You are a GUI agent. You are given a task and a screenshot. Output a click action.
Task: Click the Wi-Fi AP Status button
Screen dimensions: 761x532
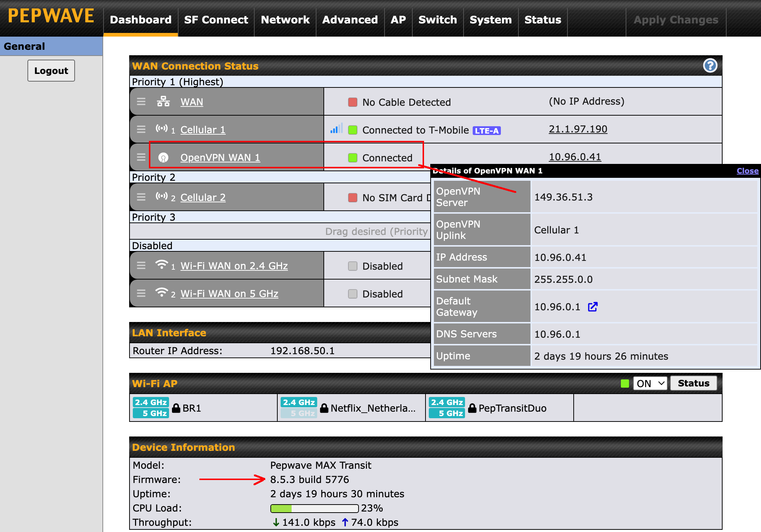(x=693, y=383)
